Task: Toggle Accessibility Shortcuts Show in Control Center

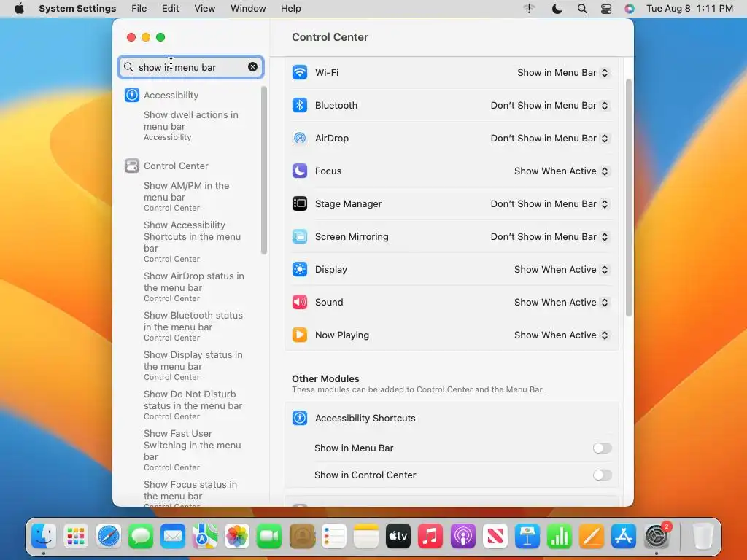Action: coord(602,475)
